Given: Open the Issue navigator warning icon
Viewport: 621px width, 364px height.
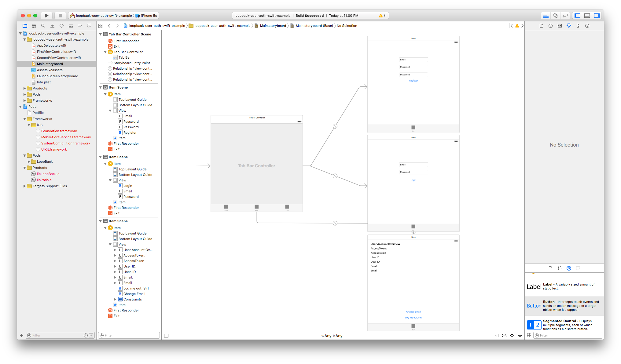Looking at the screenshot, I should pyautogui.click(x=52, y=26).
